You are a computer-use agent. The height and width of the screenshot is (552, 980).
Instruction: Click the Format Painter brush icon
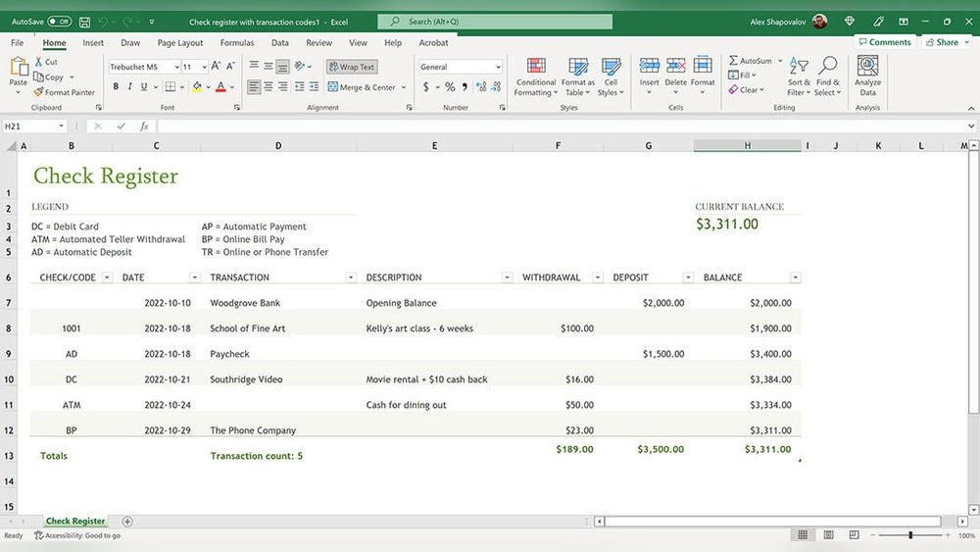click(38, 92)
